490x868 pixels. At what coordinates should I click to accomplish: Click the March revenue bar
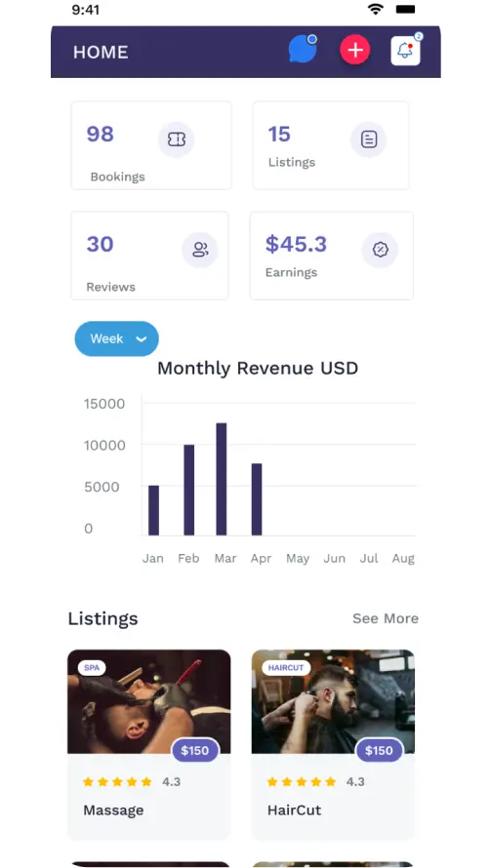point(222,479)
